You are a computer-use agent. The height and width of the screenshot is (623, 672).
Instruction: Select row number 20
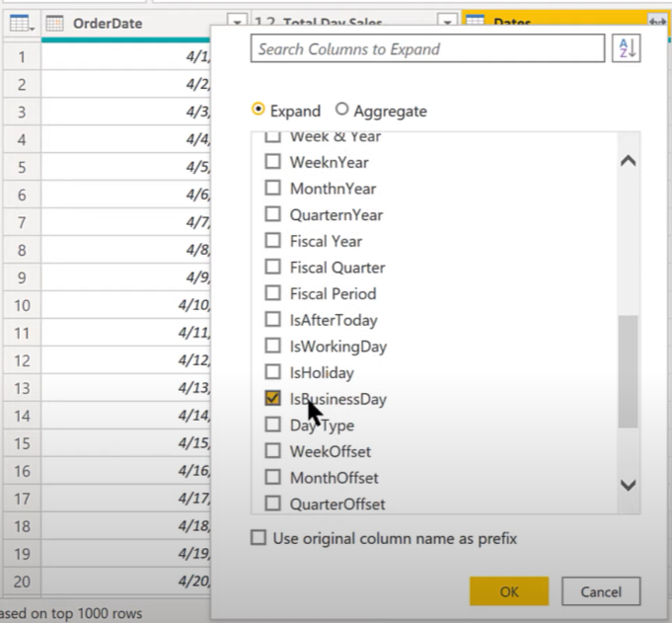(22, 582)
